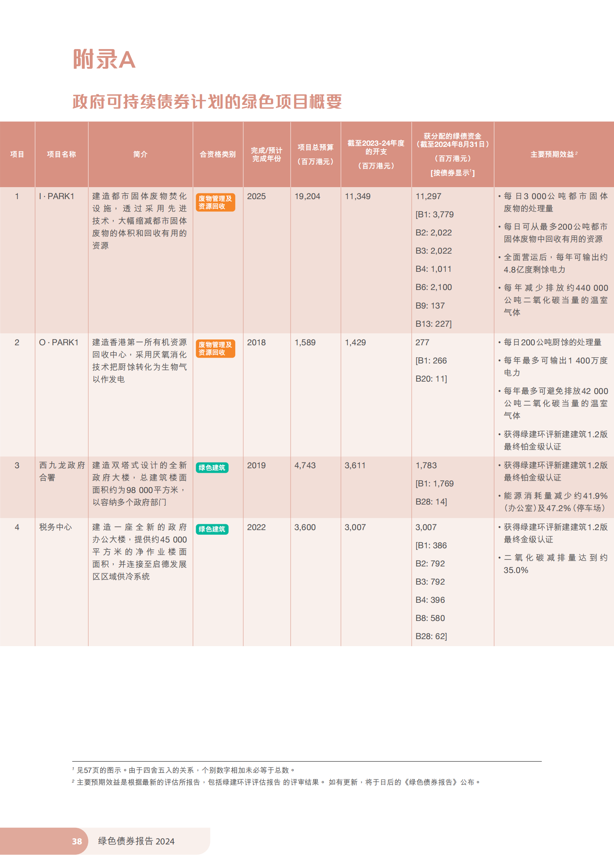Click the 项目总预算 column header
Image resolution: width=614 pixels, height=868 pixels.
(x=315, y=154)
